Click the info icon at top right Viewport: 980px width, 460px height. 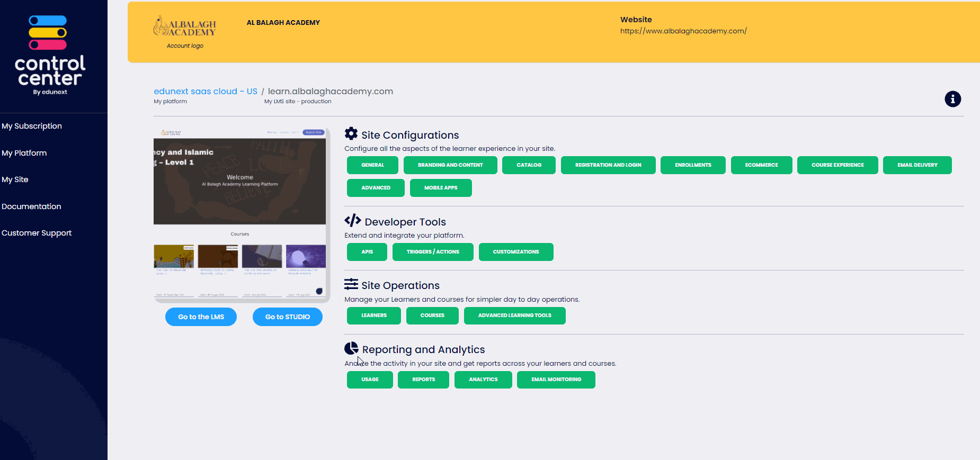tap(952, 99)
